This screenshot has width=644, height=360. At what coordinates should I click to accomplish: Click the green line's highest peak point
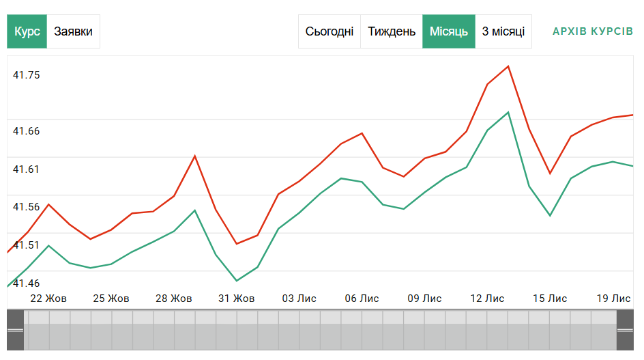(x=508, y=112)
